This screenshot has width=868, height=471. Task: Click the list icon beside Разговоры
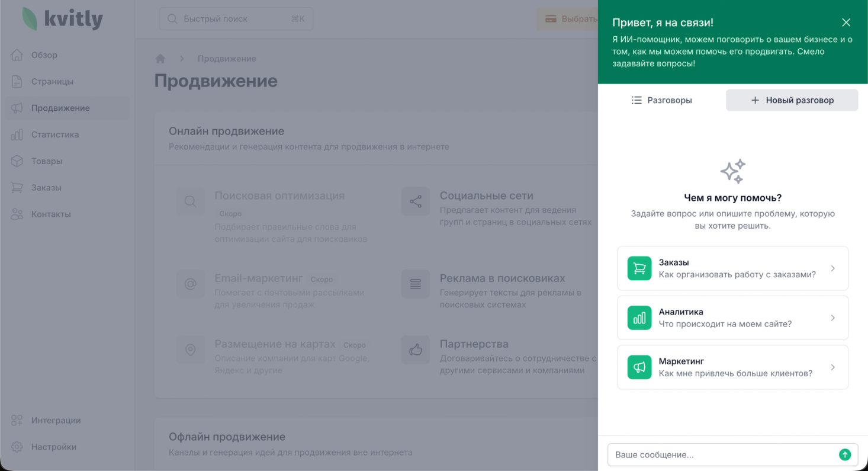click(636, 100)
